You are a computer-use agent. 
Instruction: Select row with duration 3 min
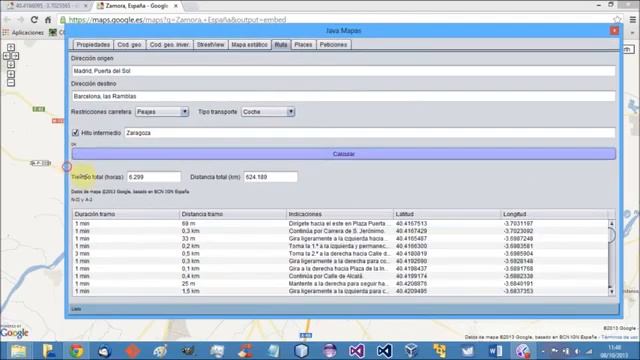tap(340, 253)
